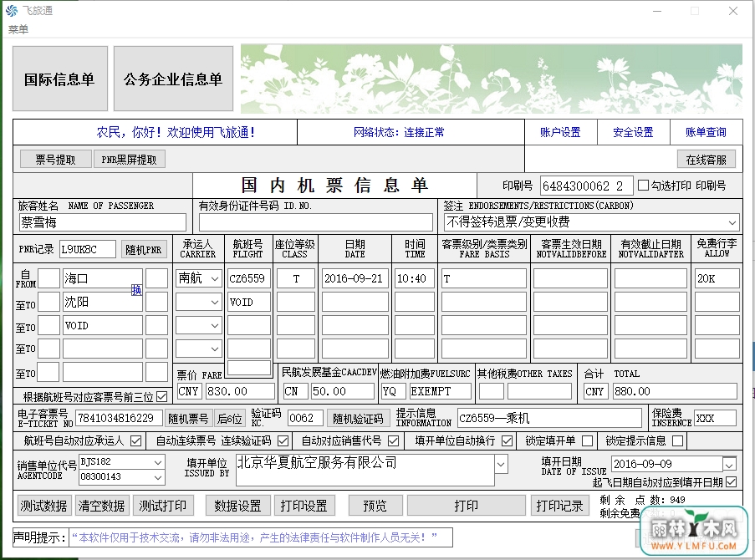
Task: Click the 随机验证码 button
Action: pyautogui.click(x=358, y=419)
